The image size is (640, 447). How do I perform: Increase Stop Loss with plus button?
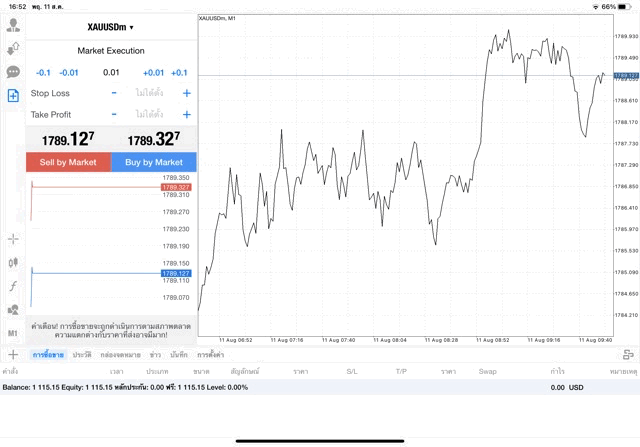[186, 93]
